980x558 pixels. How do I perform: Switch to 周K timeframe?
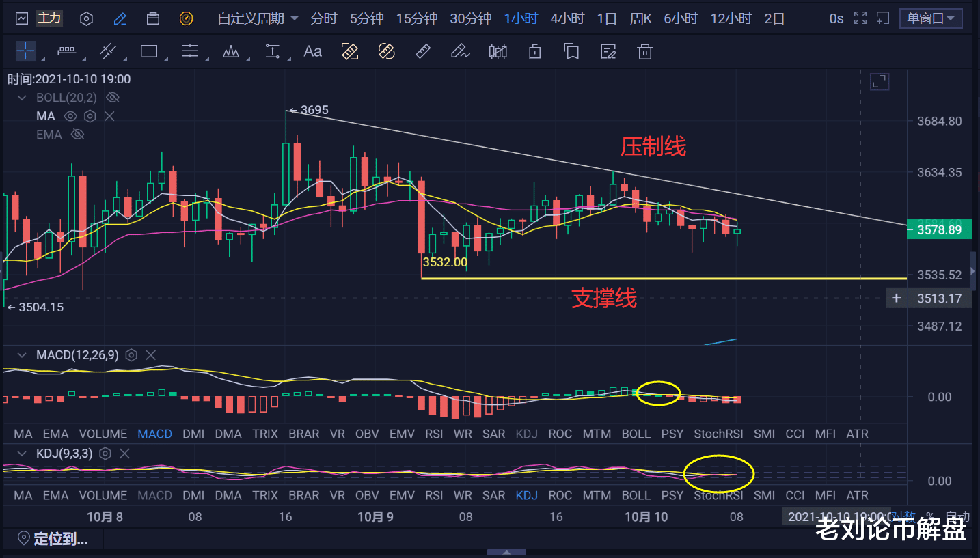(x=640, y=18)
